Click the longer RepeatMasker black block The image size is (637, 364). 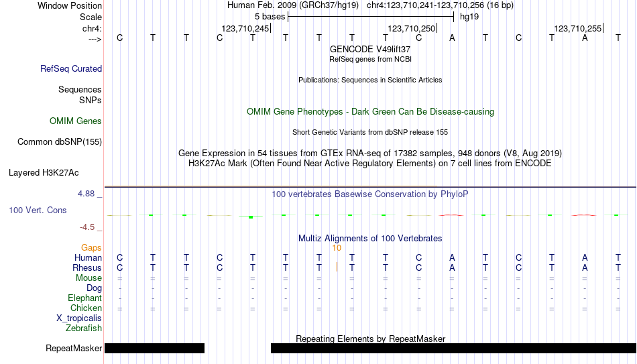[453, 348]
